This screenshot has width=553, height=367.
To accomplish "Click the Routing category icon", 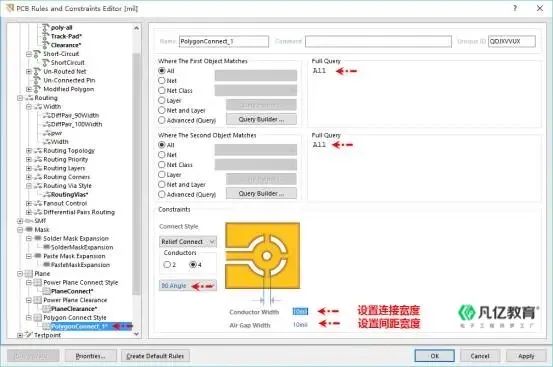I will (29, 98).
